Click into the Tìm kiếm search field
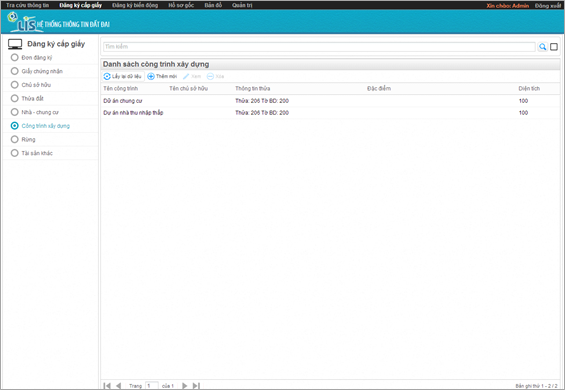Screen dimensions: 565x390 pyautogui.click(x=319, y=46)
